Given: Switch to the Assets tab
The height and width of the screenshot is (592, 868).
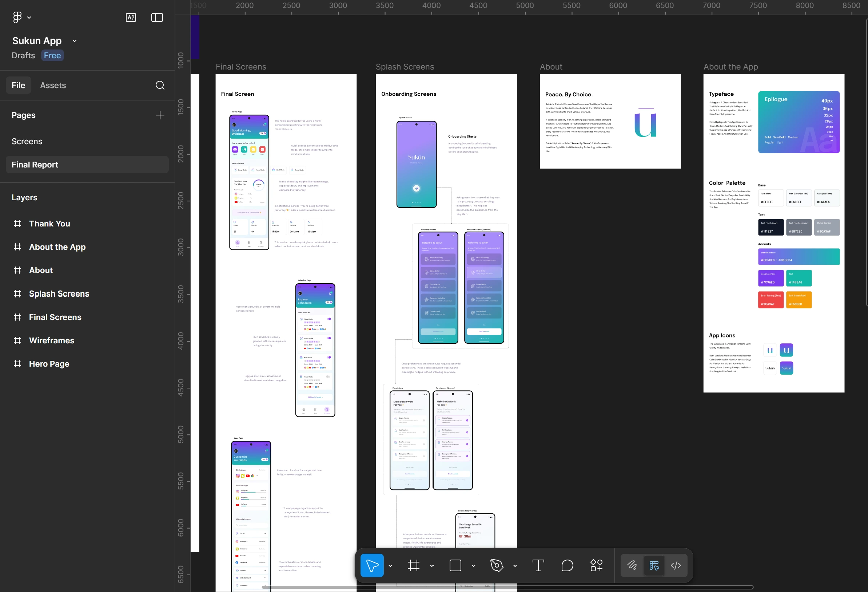Looking at the screenshot, I should (53, 85).
